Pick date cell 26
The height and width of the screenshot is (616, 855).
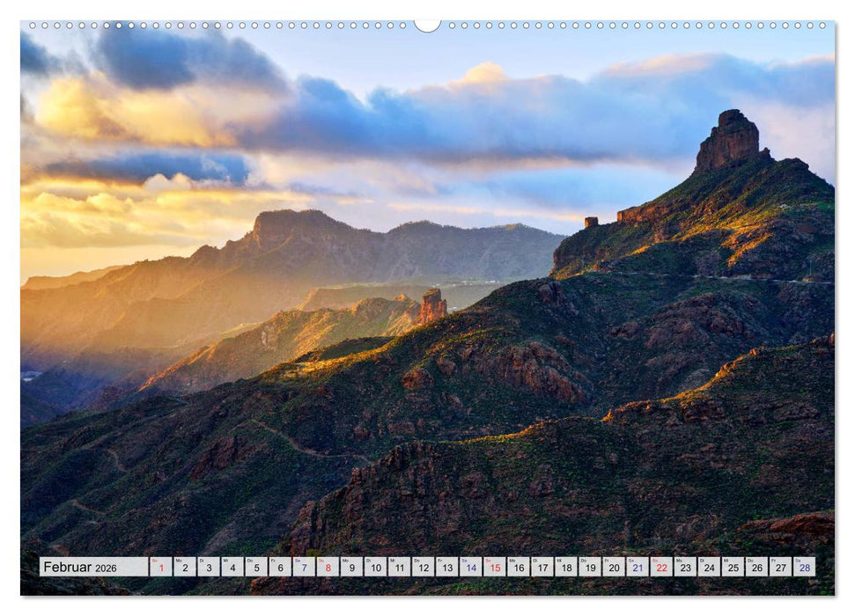point(755,567)
